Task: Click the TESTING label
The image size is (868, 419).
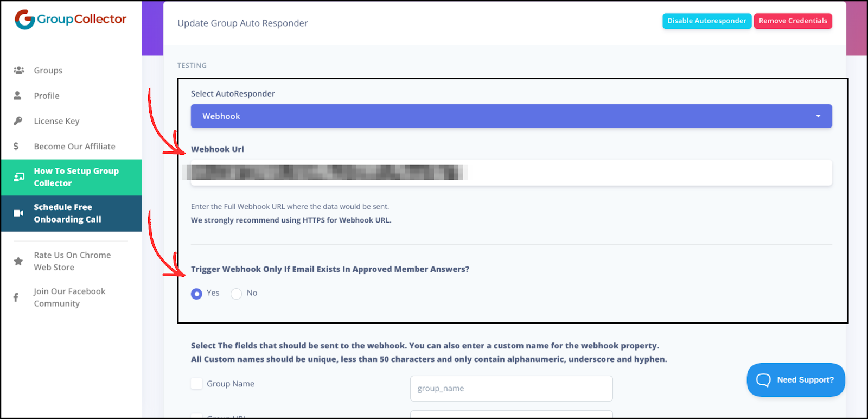Action: pyautogui.click(x=192, y=66)
